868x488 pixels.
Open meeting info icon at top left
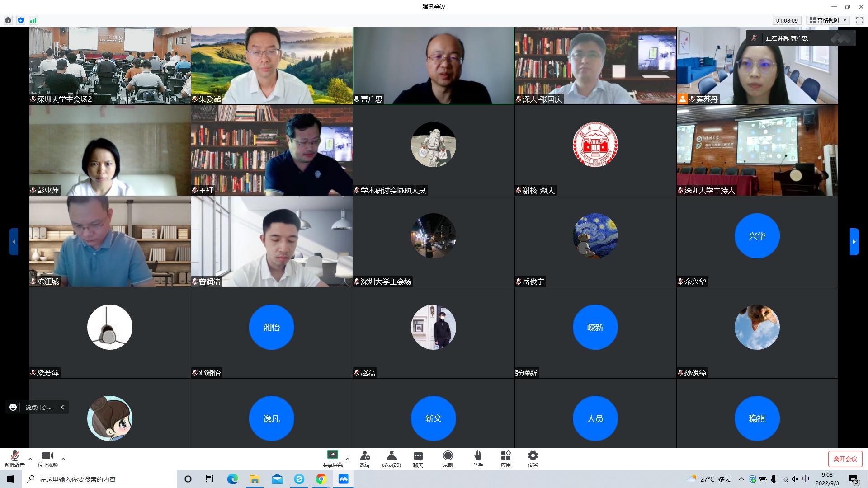[x=8, y=20]
